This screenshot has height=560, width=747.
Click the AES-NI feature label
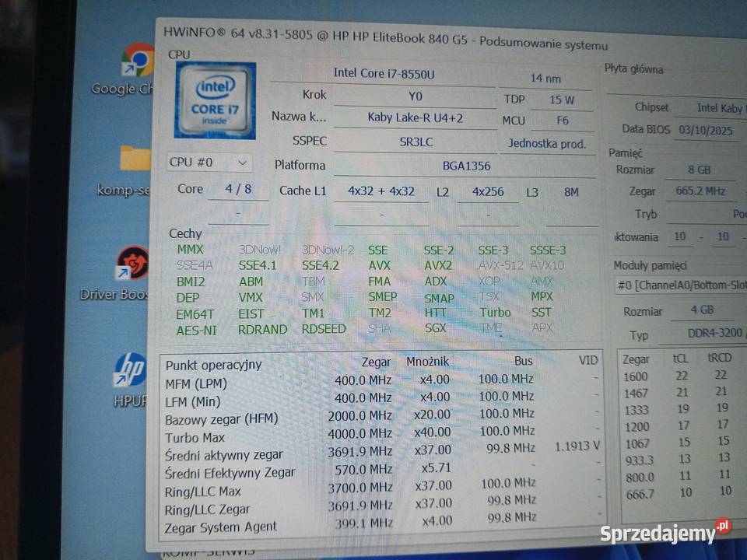point(196,331)
